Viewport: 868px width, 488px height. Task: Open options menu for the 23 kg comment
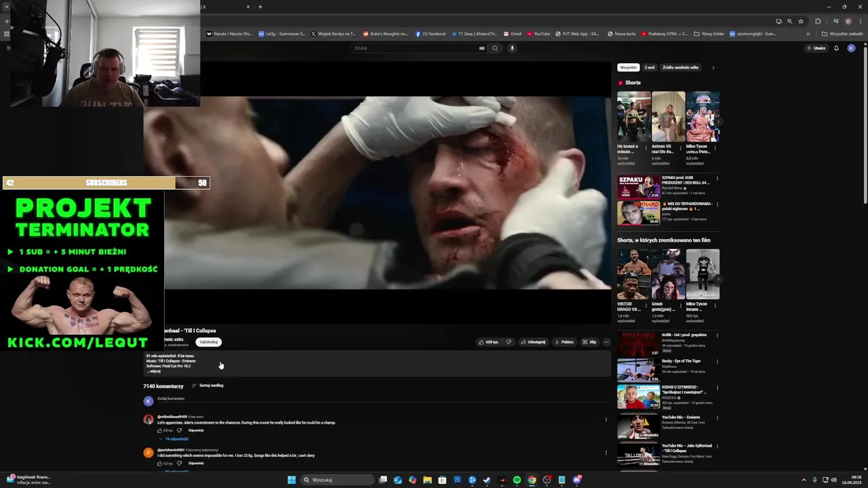click(x=606, y=453)
